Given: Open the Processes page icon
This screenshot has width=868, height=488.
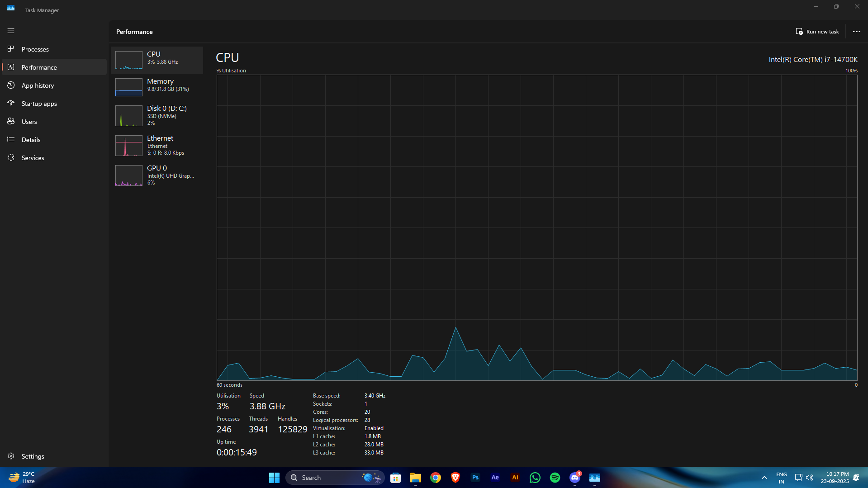Looking at the screenshot, I should (x=11, y=49).
